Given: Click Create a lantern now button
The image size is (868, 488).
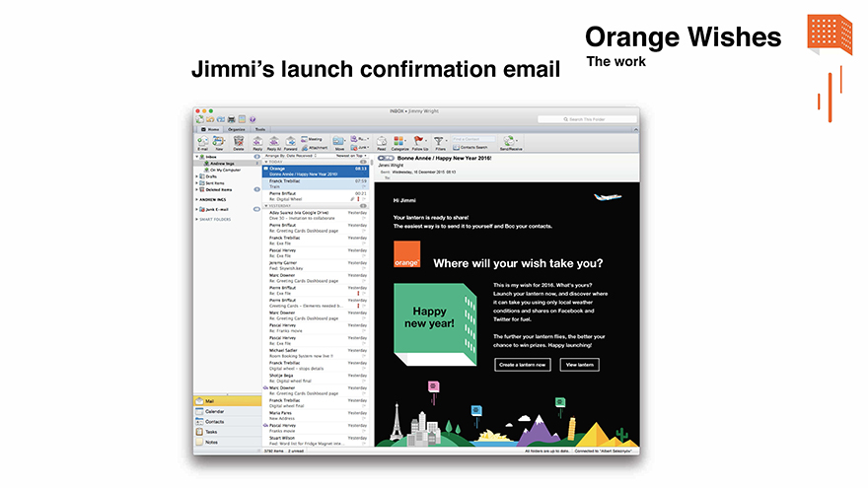Looking at the screenshot, I should tap(522, 365).
